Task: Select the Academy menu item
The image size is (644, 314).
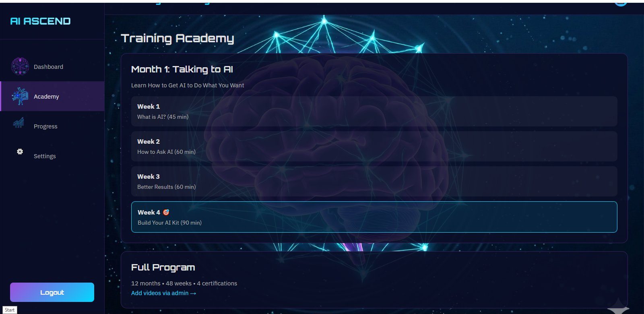Action: point(52,97)
